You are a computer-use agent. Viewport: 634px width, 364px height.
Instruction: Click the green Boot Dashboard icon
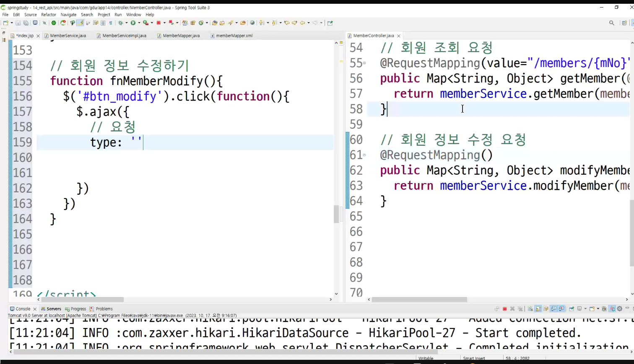point(54,23)
